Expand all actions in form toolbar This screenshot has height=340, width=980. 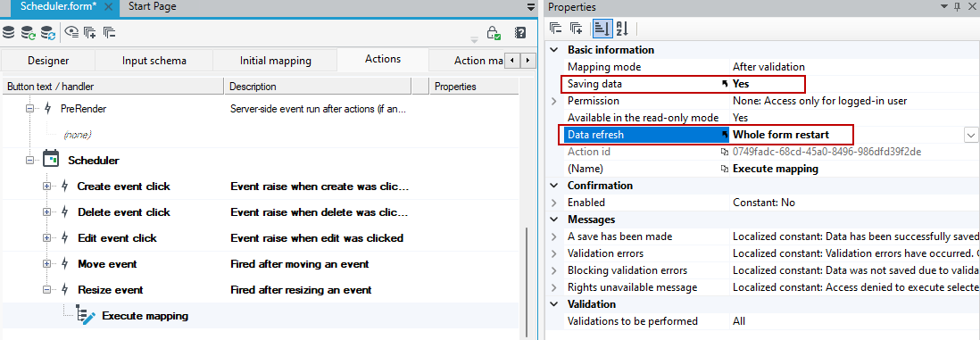[x=90, y=32]
